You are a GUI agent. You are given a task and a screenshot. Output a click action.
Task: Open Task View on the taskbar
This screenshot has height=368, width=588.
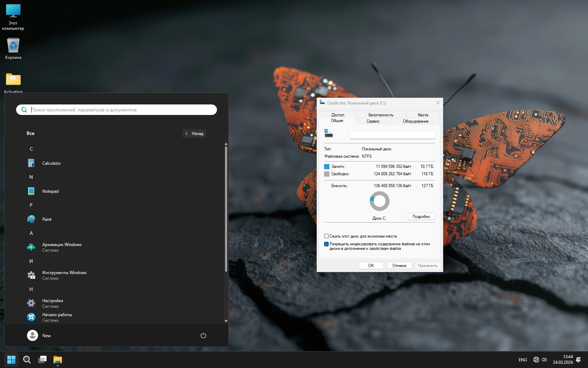coord(42,360)
